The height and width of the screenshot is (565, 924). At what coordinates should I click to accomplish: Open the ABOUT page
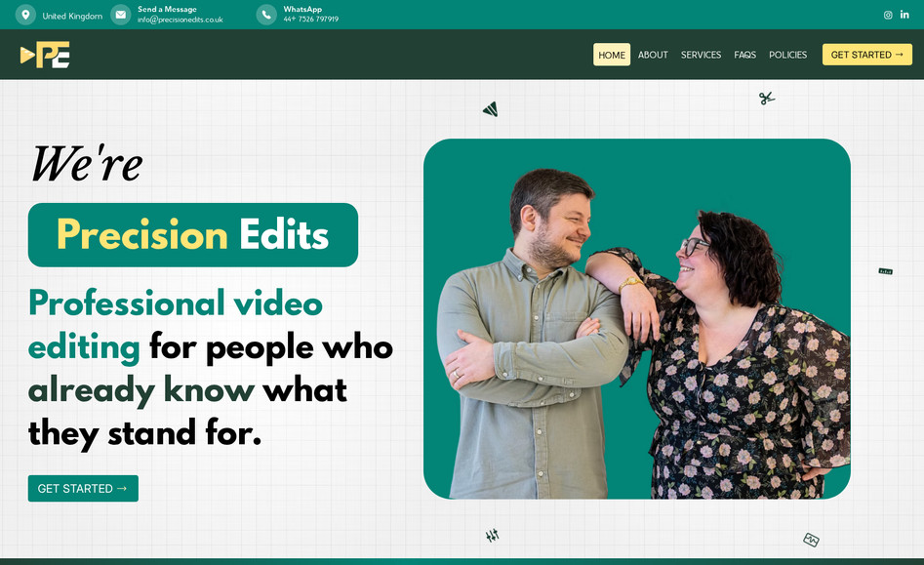click(x=653, y=55)
